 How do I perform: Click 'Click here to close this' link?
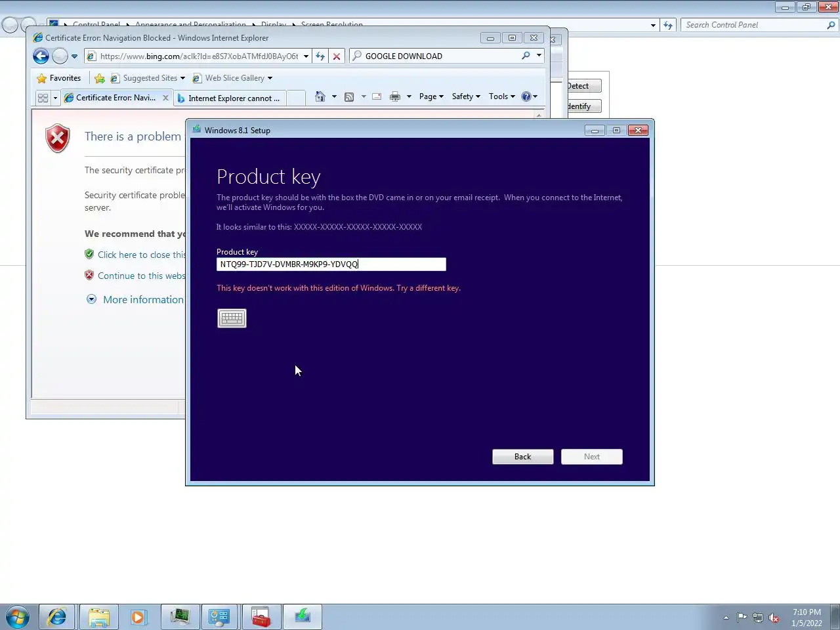point(142,255)
